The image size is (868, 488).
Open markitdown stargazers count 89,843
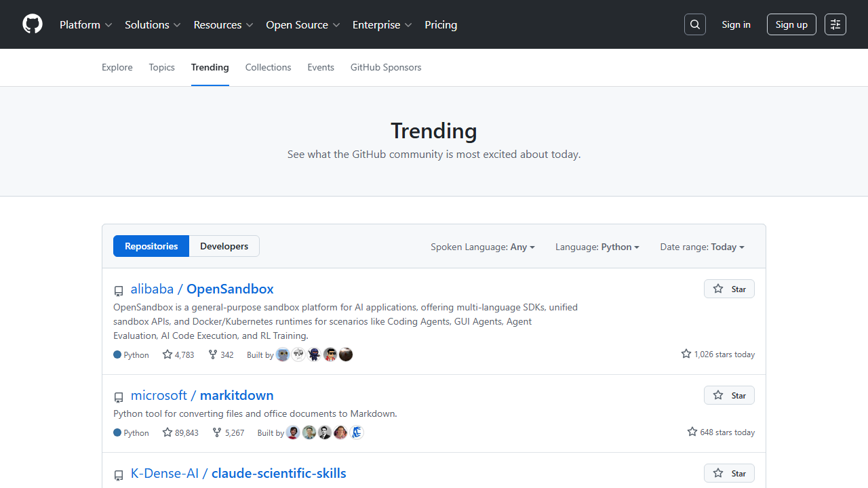pyautogui.click(x=180, y=432)
